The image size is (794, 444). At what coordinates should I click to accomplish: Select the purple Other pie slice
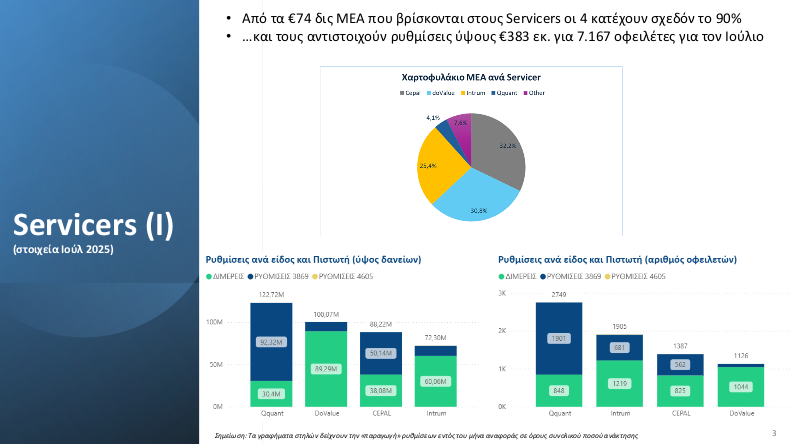click(461, 125)
